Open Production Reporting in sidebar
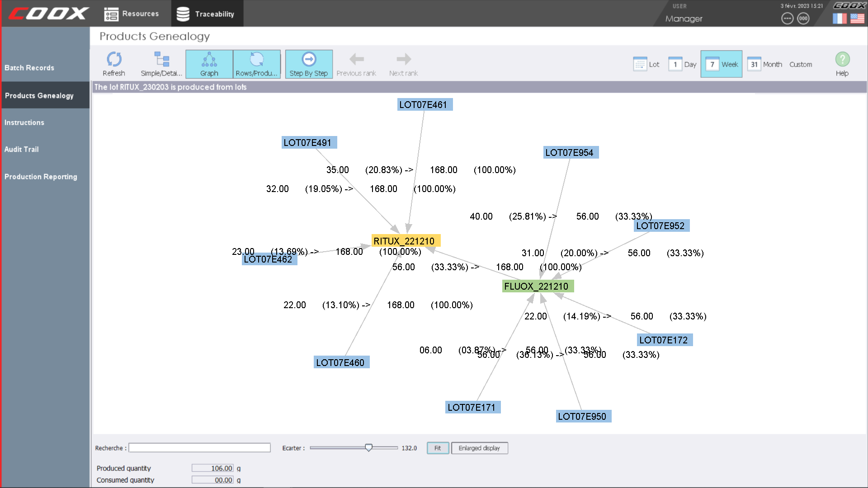The height and width of the screenshot is (488, 868). 41,177
